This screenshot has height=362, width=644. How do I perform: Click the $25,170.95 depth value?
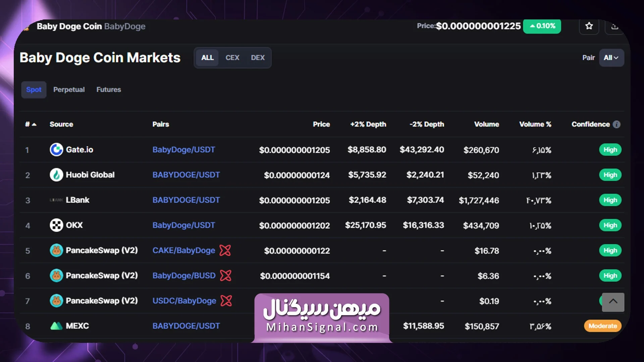[366, 225]
